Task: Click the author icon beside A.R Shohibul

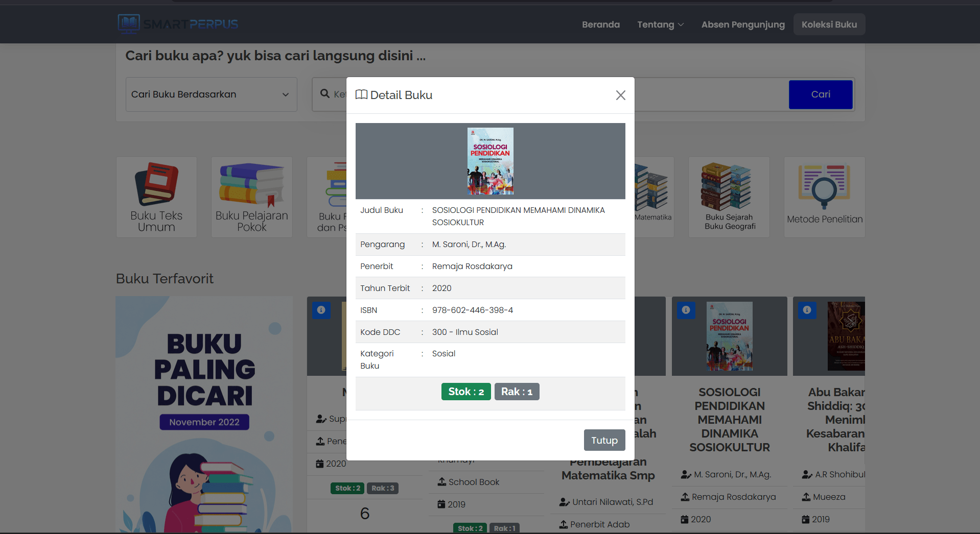Action: (x=807, y=475)
